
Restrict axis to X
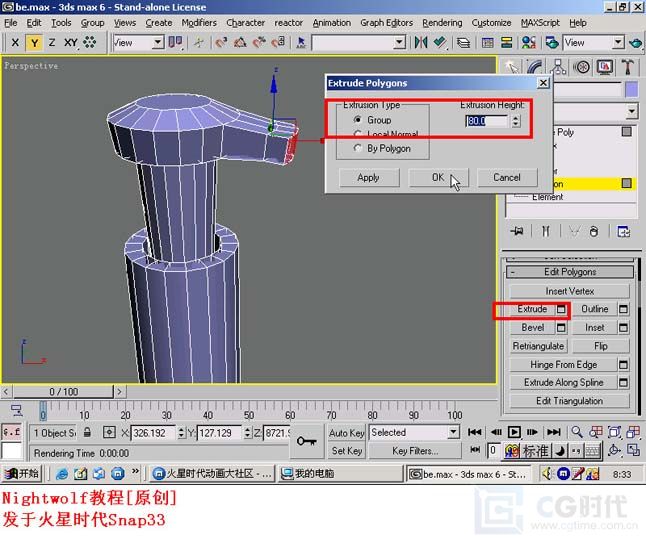15,42
